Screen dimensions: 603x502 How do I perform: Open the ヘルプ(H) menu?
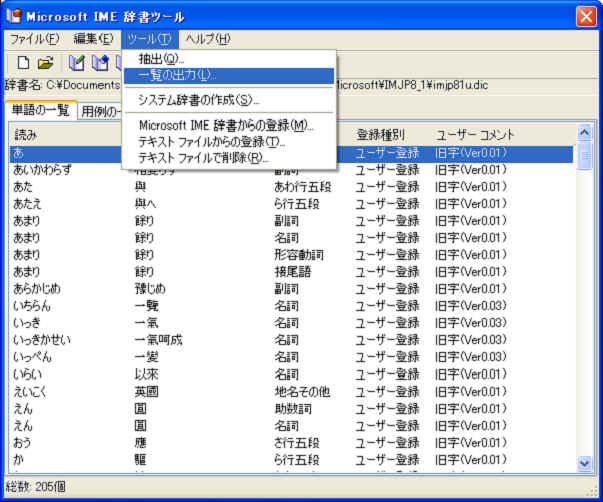207,39
